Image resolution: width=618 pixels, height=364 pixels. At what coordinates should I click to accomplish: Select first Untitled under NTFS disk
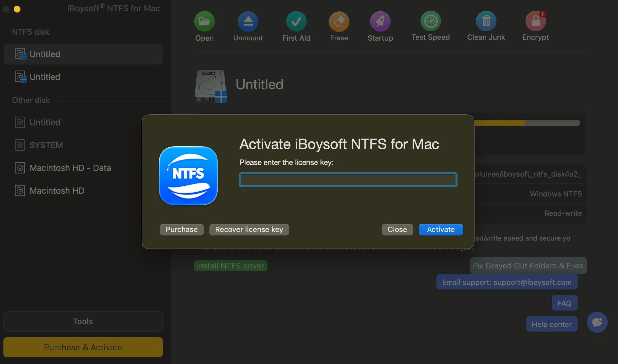tap(83, 54)
